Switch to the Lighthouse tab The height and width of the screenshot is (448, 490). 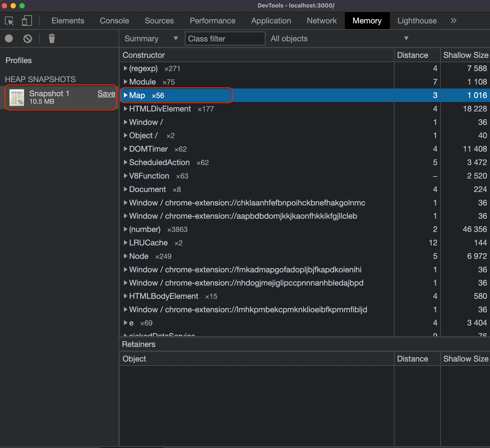(417, 21)
